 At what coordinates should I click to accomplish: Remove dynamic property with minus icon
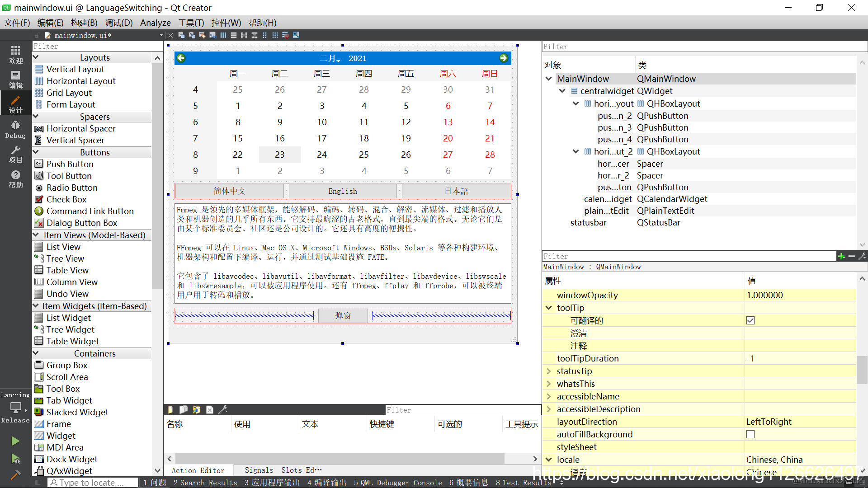[852, 256]
